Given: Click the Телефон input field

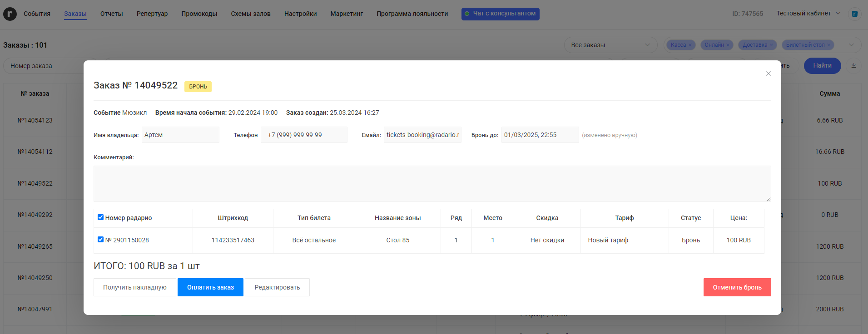Looking at the screenshot, I should (304, 135).
